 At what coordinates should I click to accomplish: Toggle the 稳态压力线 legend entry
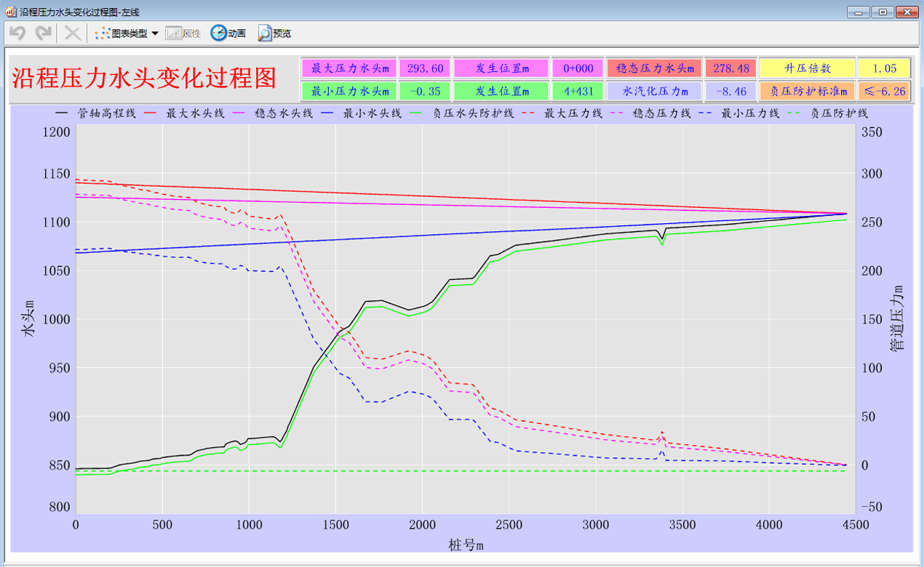point(651,114)
